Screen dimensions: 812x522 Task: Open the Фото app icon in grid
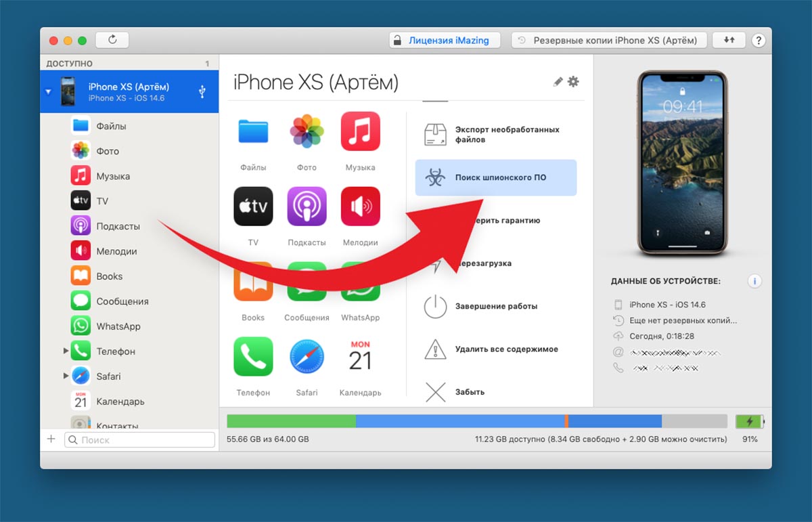307,131
